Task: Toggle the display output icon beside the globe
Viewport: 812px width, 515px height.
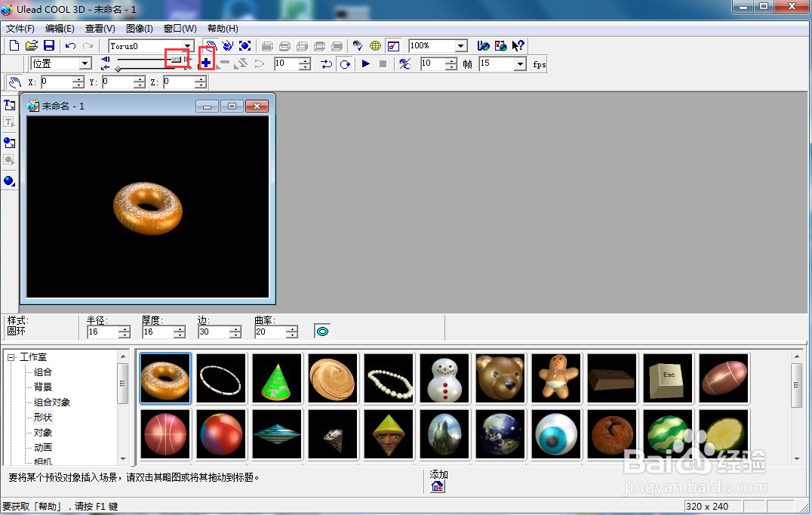Action: [393, 45]
